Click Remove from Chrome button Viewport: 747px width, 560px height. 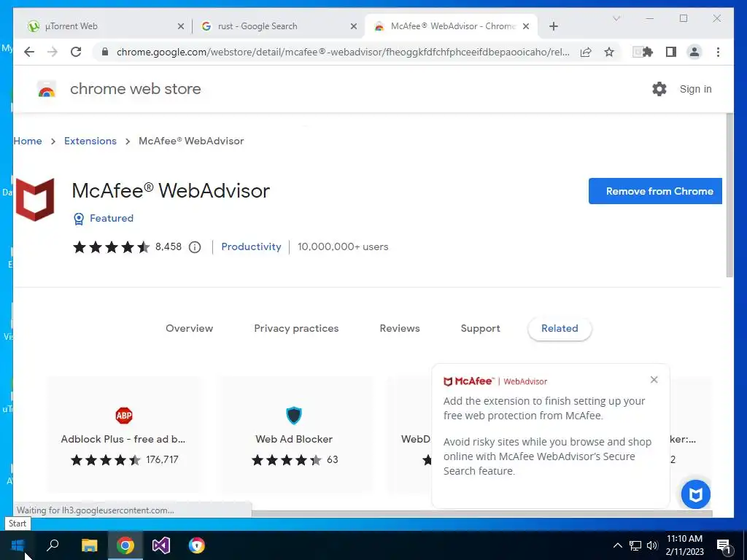pos(656,191)
